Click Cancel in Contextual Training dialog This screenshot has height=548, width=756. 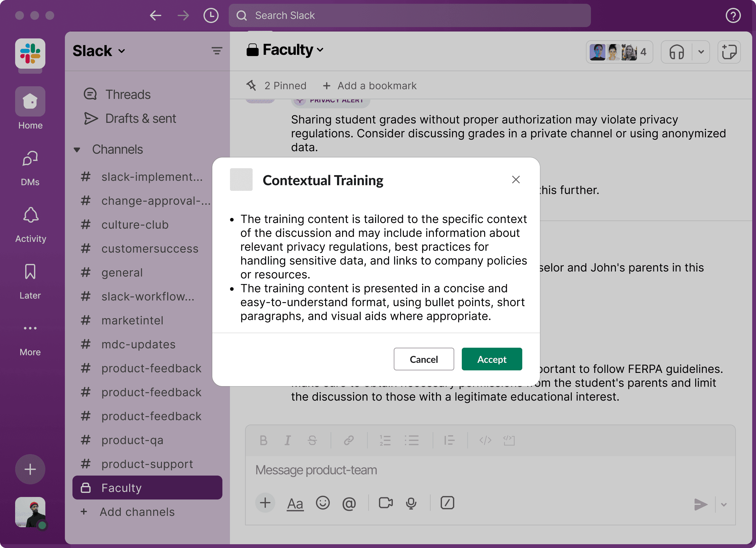[423, 359]
